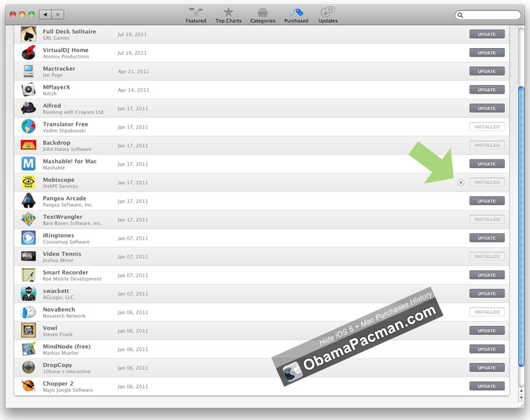Click Update next to Alfred

click(x=487, y=108)
